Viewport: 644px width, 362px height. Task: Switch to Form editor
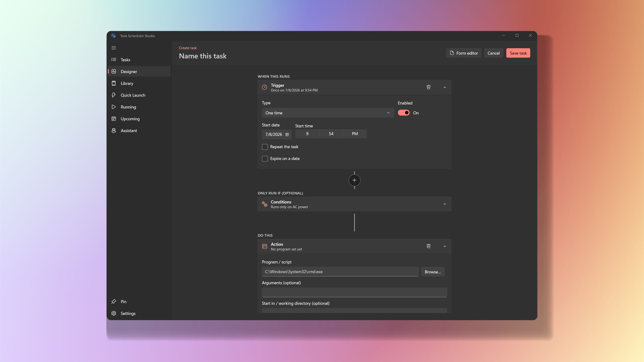[464, 53]
